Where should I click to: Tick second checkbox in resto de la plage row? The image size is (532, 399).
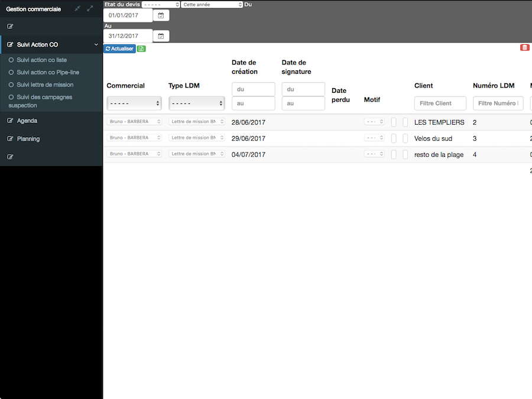click(x=405, y=154)
